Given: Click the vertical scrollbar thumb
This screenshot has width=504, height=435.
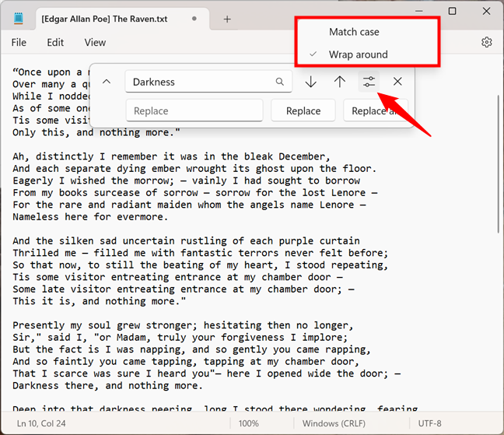Looking at the screenshot, I should point(499,164).
